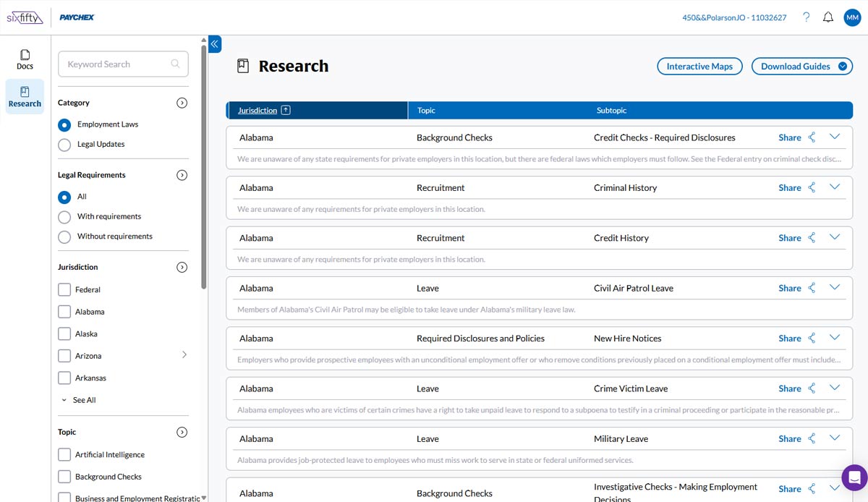Click the help question mark icon
Viewport: 868px width, 502px height.
[807, 17]
